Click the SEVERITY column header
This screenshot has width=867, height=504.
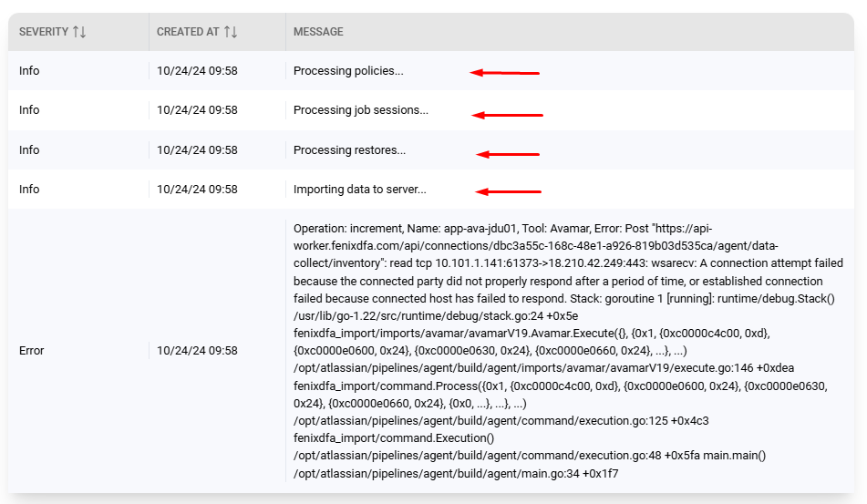44,32
